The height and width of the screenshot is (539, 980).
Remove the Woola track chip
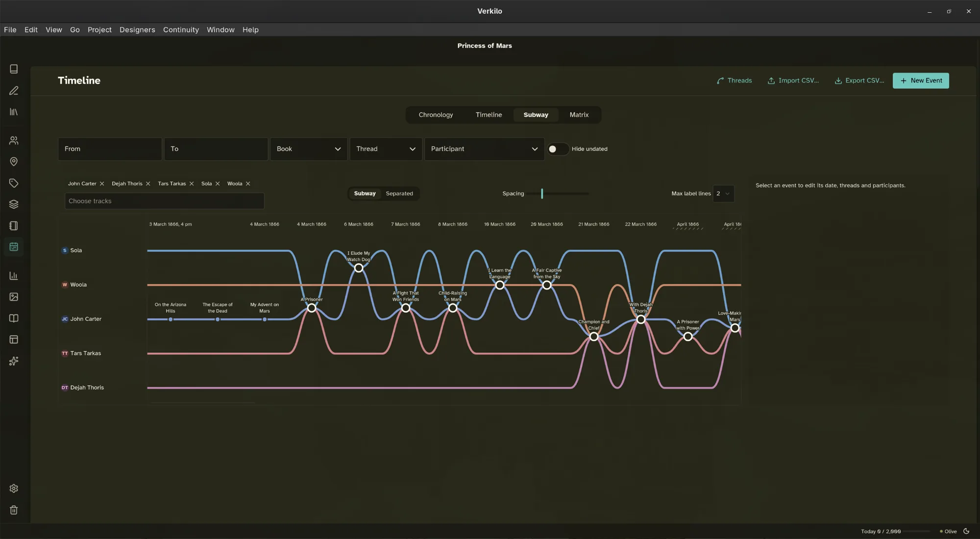click(248, 184)
